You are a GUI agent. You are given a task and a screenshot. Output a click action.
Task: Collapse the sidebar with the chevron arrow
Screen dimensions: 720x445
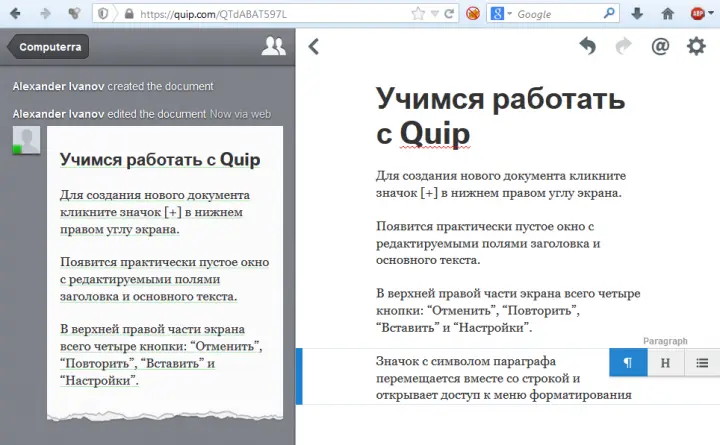(314, 46)
